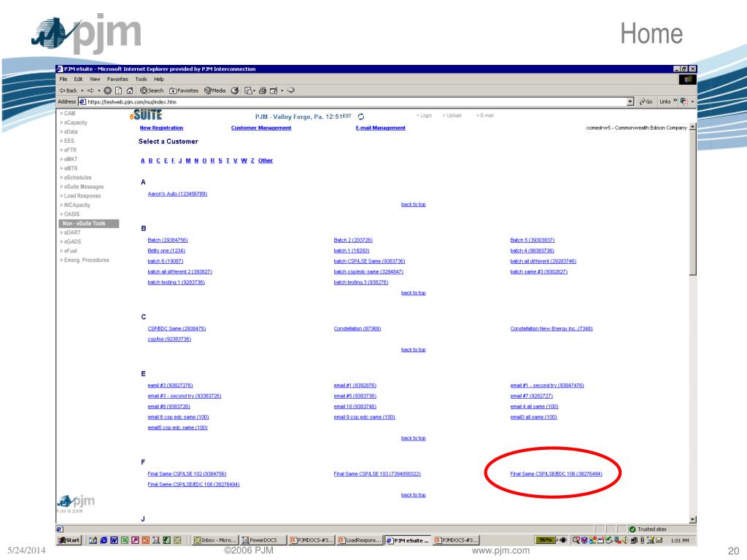Click the page scrollbar down arrow
Image resolution: width=747 pixels, height=560 pixels.
pyautogui.click(x=693, y=520)
